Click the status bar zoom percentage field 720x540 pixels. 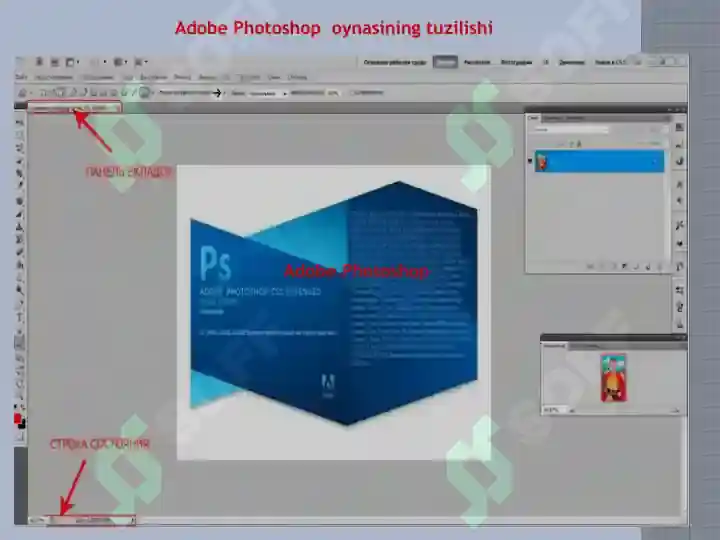tap(37, 520)
